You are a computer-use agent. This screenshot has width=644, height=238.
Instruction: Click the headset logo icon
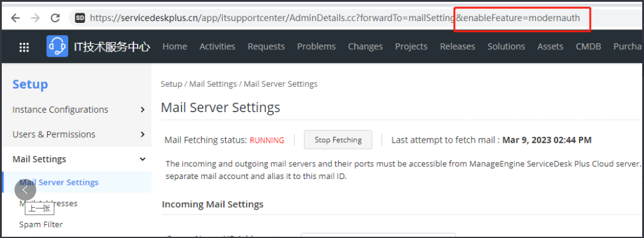pos(57,46)
